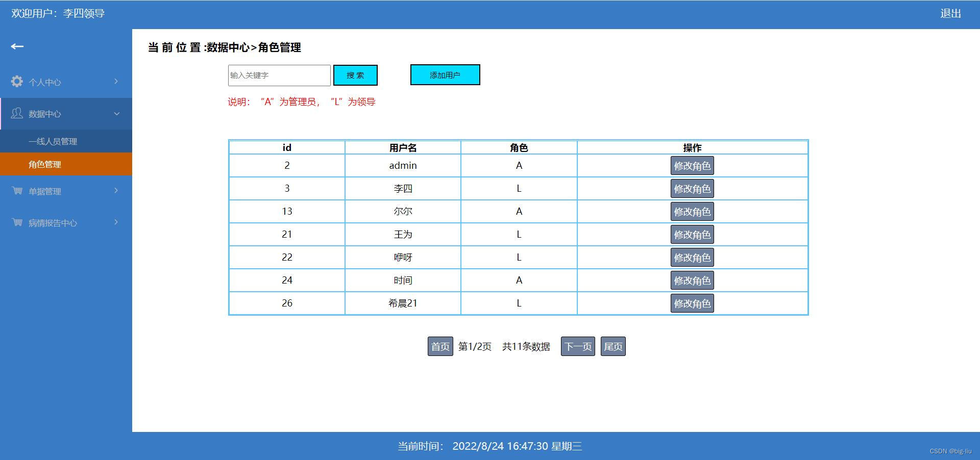
Task: Click the 第1/2页 page indicator text
Action: [475, 347]
